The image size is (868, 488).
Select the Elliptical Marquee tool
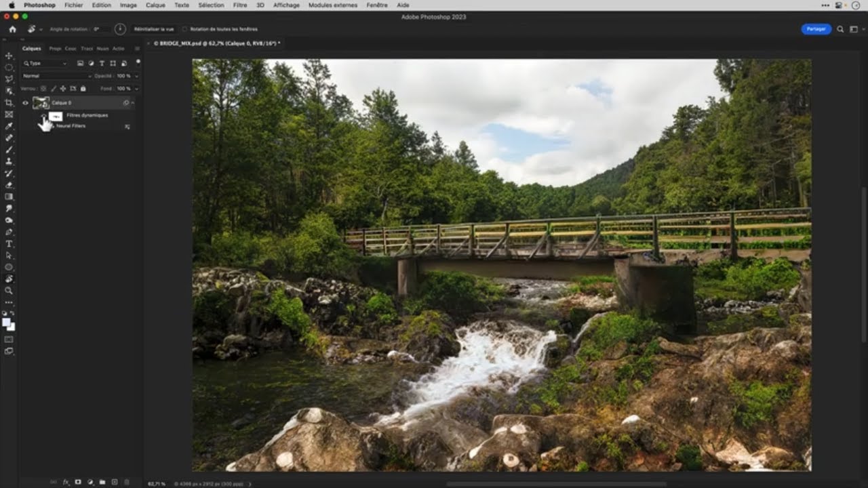(x=9, y=67)
